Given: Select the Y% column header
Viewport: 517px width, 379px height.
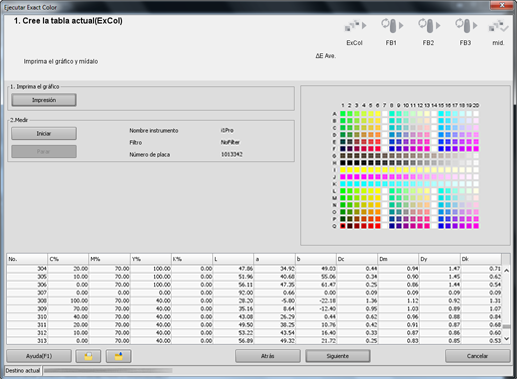Looking at the screenshot, I should click(x=151, y=259).
